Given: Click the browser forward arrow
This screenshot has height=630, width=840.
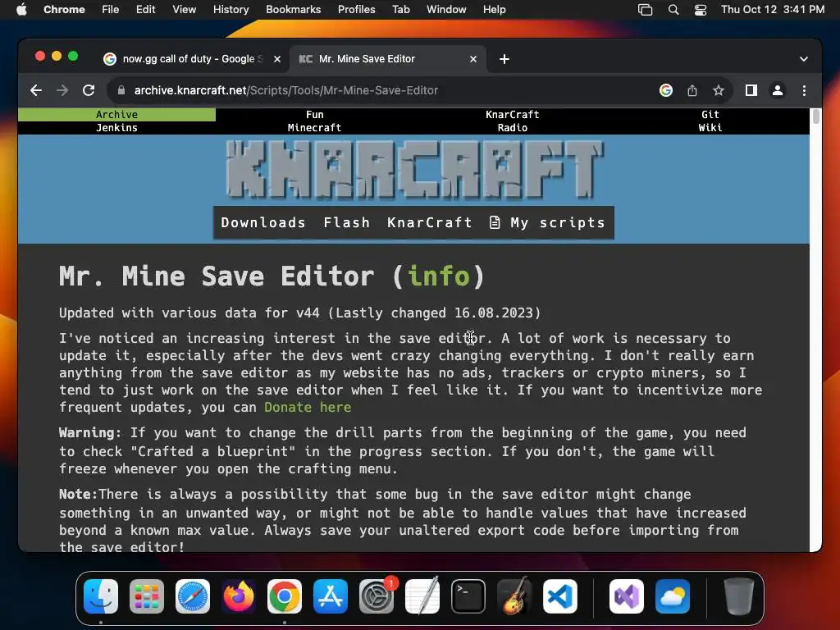Looking at the screenshot, I should tap(62, 90).
